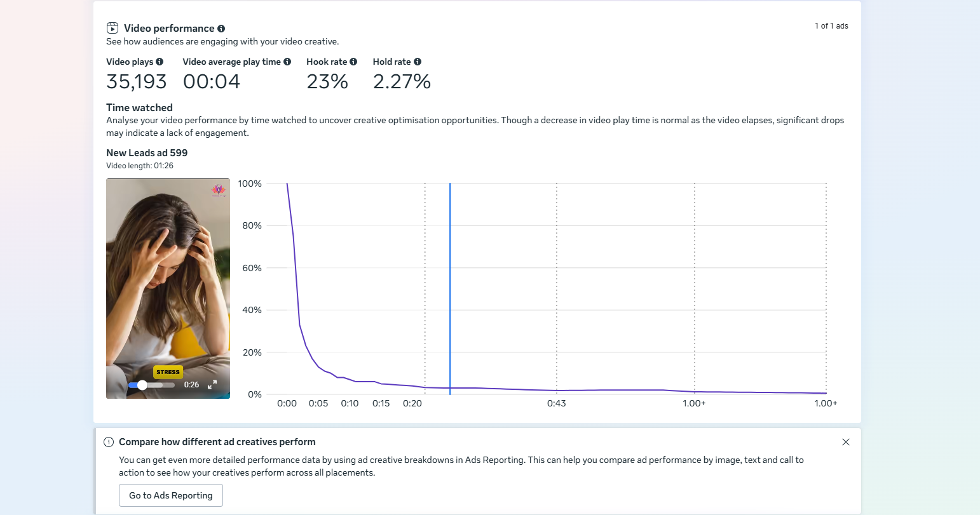The height and width of the screenshot is (515, 980).
Task: Click info icon in Compare ad creatives banner
Action: 109,442
